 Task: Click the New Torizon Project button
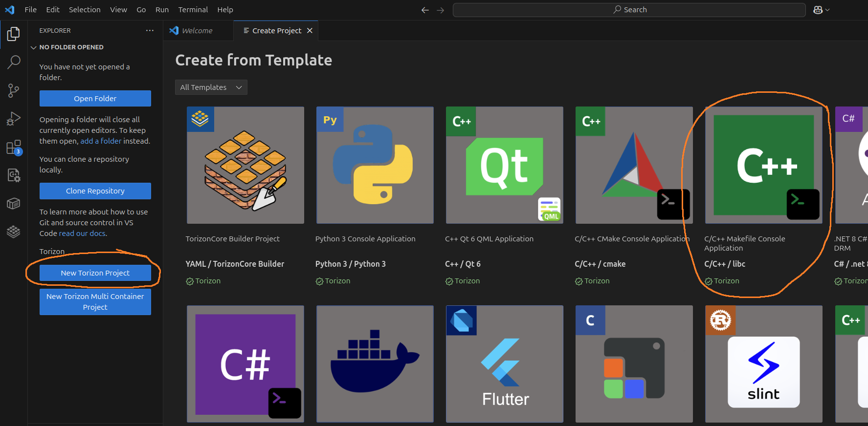point(95,273)
